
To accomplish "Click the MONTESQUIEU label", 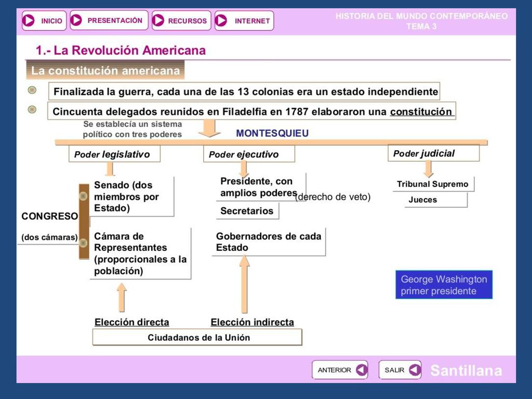I will [272, 133].
